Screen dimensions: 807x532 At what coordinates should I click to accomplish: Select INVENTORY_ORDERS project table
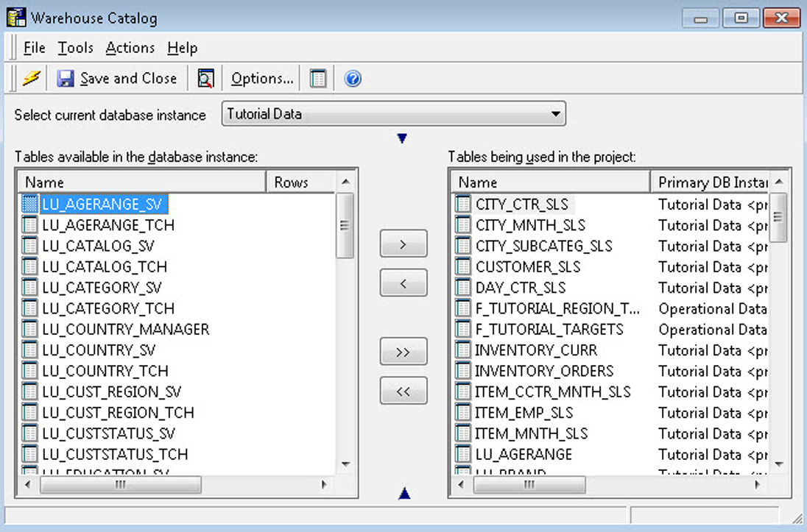pos(544,370)
